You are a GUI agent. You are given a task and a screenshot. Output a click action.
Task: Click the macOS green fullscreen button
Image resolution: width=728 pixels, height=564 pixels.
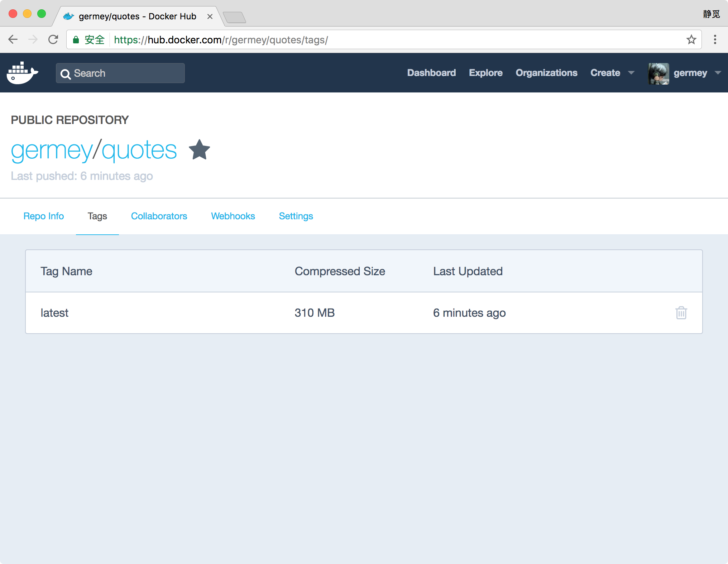click(42, 14)
